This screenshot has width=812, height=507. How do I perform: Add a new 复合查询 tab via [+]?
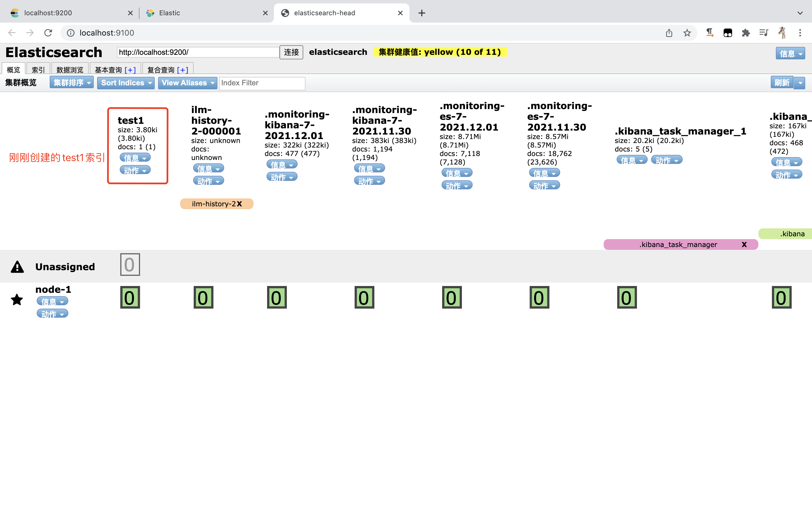[183, 70]
